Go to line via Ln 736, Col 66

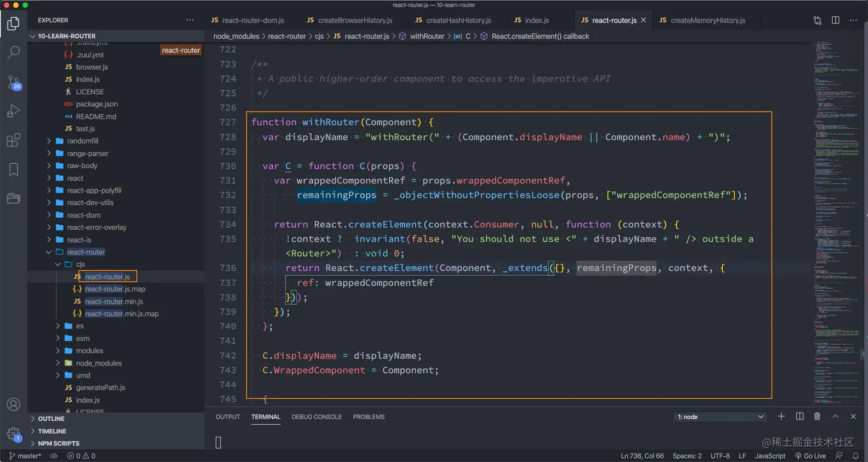pos(642,456)
